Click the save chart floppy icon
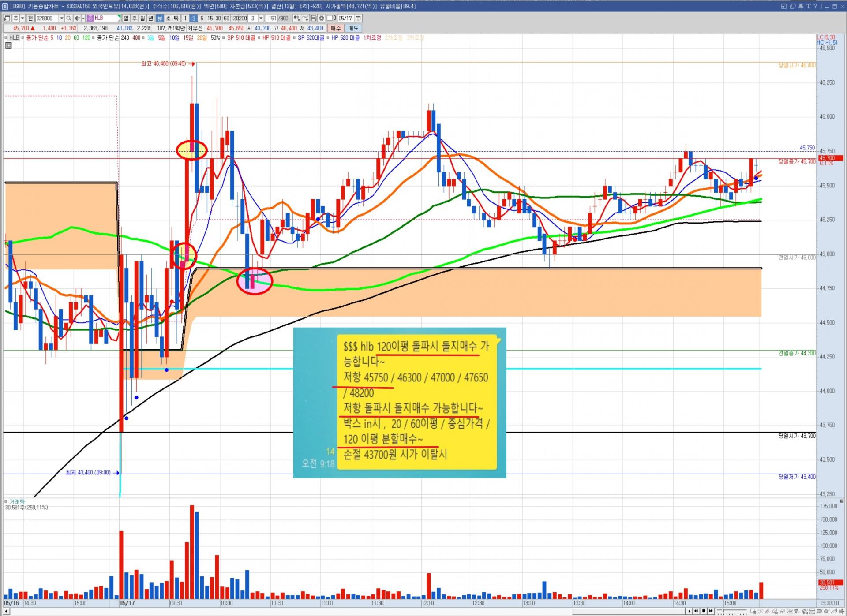Image resolution: width=847 pixels, height=616 pixels. click(314, 18)
